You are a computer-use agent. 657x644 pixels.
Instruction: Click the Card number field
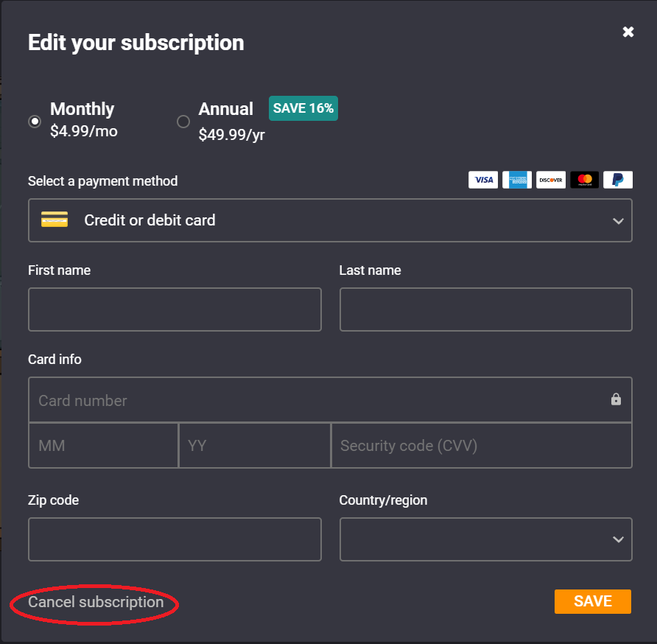coord(317,400)
